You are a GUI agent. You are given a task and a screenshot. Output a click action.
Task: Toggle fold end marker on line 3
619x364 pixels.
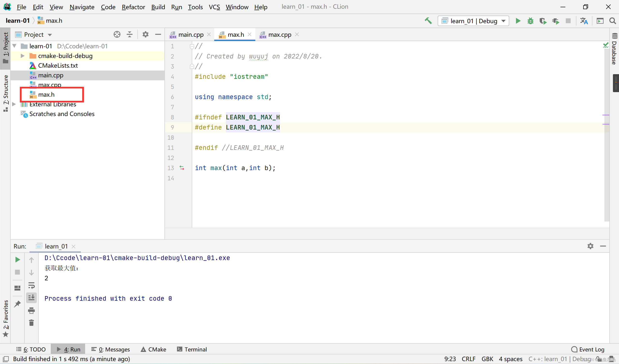click(192, 66)
